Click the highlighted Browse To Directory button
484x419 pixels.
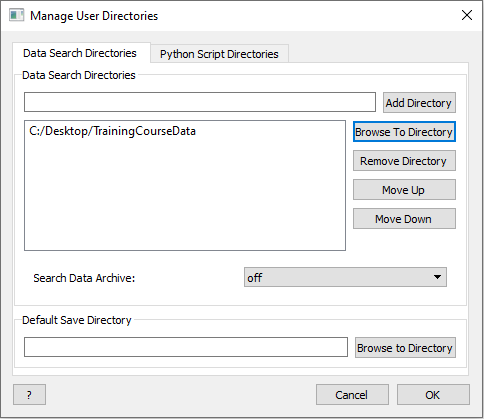404,132
